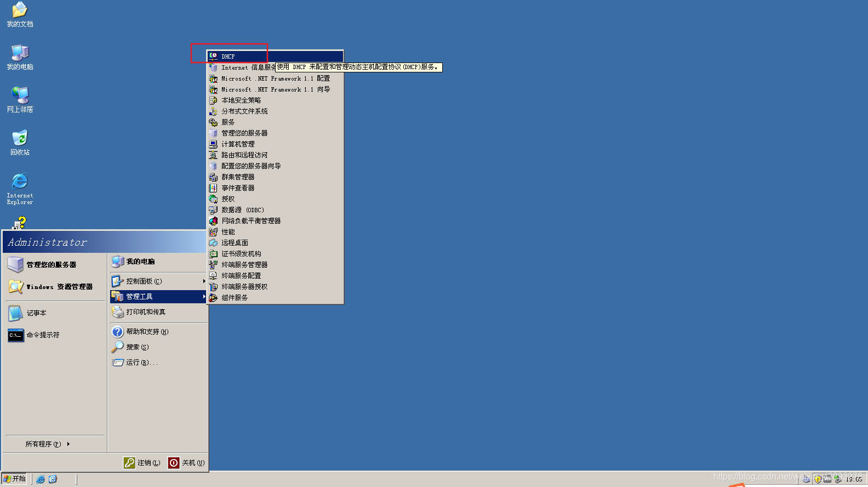Expand 控制面板 submenu arrow
This screenshot has width=868, height=487.
(204, 281)
